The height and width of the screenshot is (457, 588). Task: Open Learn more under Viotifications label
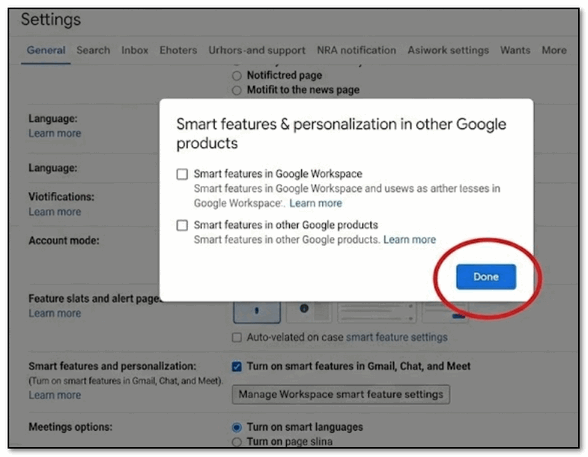(x=55, y=212)
